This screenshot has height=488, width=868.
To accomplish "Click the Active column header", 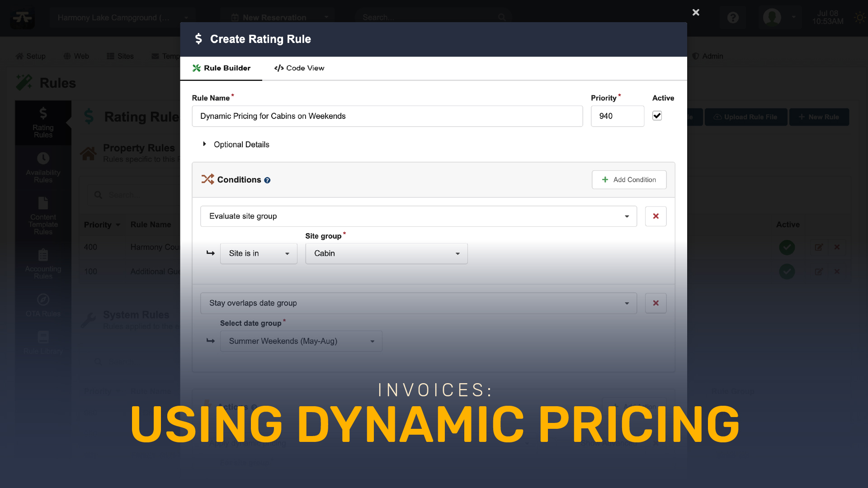I will pos(788,225).
